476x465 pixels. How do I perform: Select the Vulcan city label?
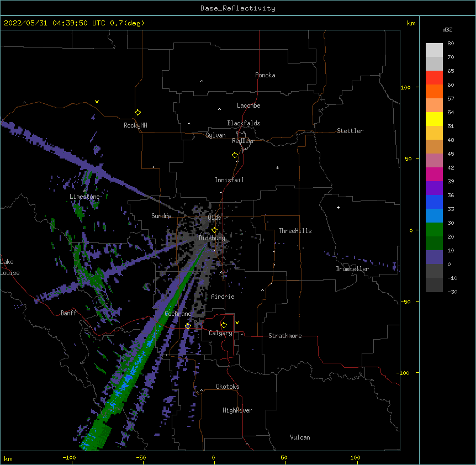pyautogui.click(x=300, y=437)
